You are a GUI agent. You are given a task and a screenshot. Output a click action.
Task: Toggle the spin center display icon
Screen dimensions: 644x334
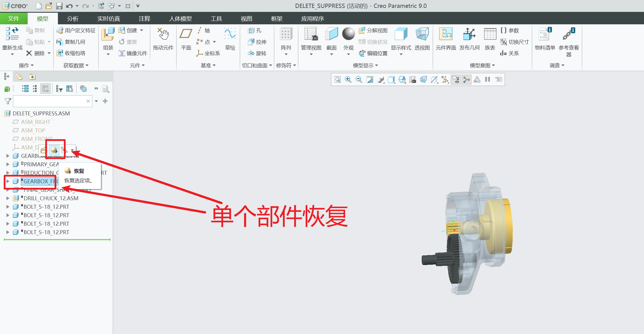coord(466,80)
